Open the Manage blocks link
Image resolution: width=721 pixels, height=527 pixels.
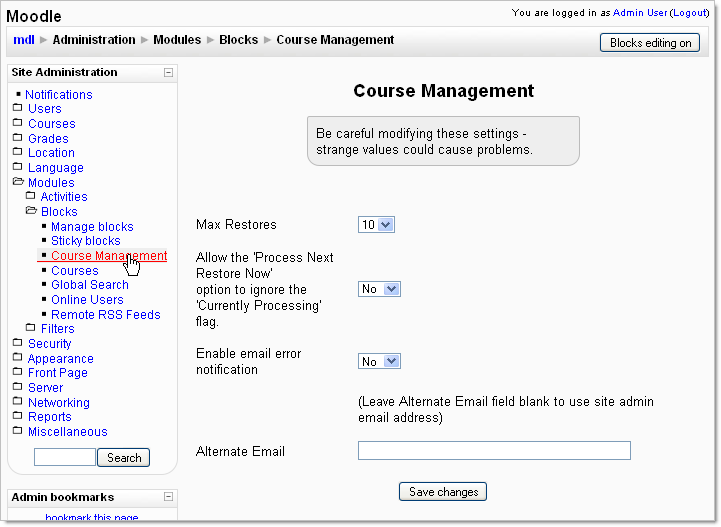(92, 227)
